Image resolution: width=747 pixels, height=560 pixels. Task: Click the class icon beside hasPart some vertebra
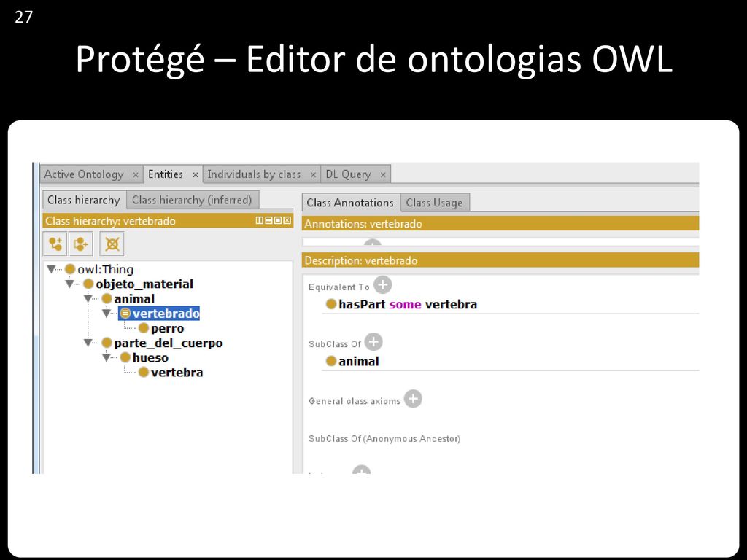(331, 304)
